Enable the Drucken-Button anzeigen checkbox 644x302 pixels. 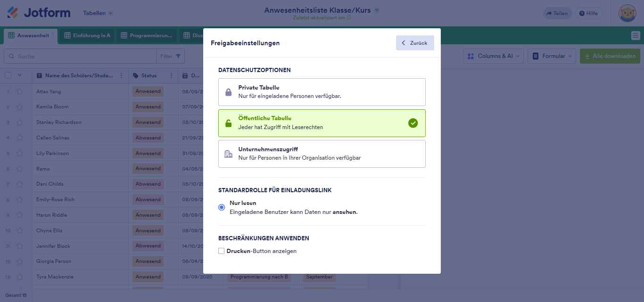[x=221, y=251]
